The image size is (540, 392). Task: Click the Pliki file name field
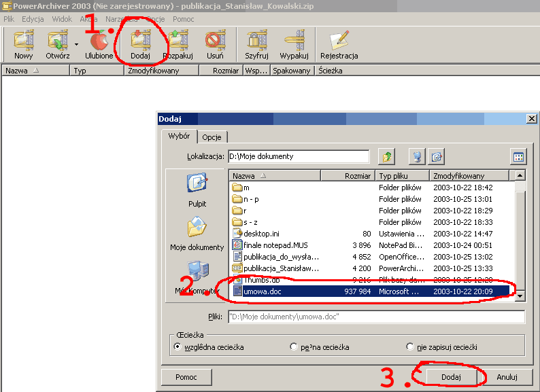(x=376, y=317)
